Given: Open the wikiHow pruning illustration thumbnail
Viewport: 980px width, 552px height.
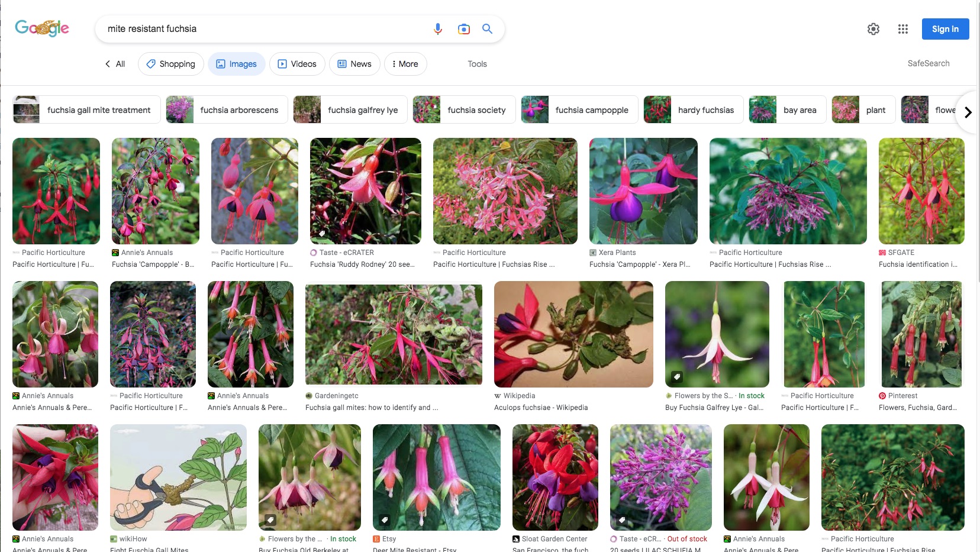Looking at the screenshot, I should (178, 477).
